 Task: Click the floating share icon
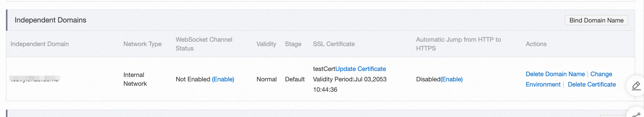pos(636,115)
